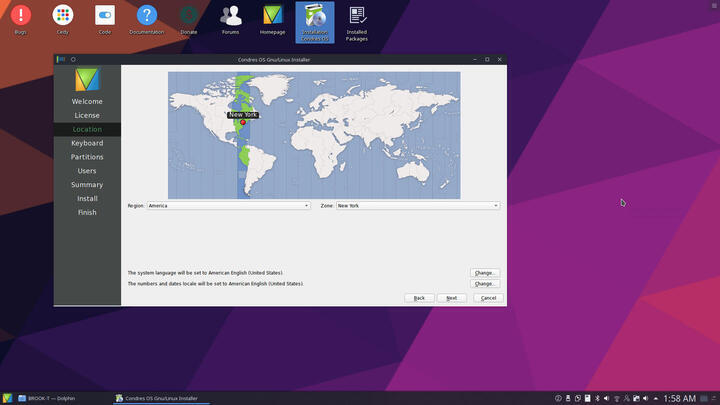
Task: Click Change for system language setting
Action: point(485,273)
